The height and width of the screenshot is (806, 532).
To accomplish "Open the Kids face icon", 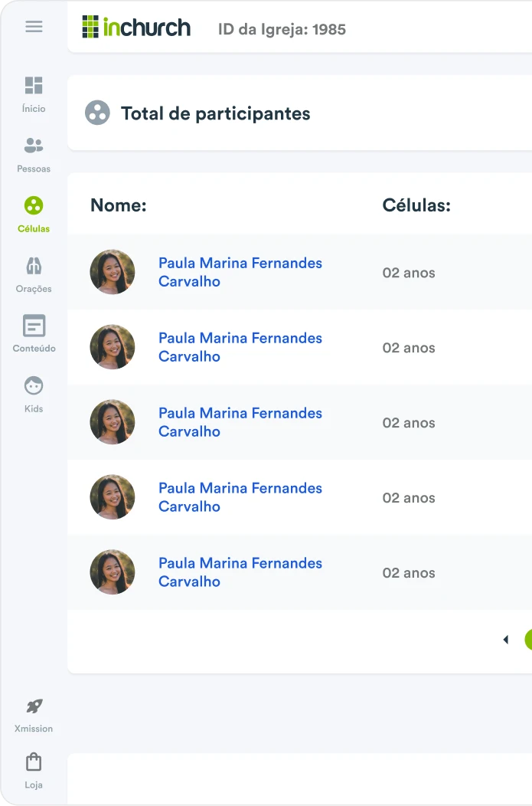I will coord(34,385).
